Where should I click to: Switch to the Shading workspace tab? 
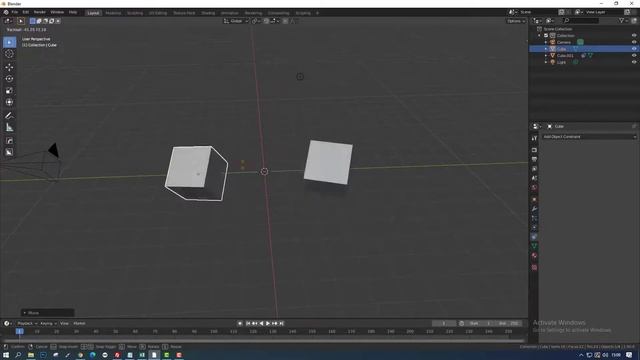pyautogui.click(x=208, y=13)
